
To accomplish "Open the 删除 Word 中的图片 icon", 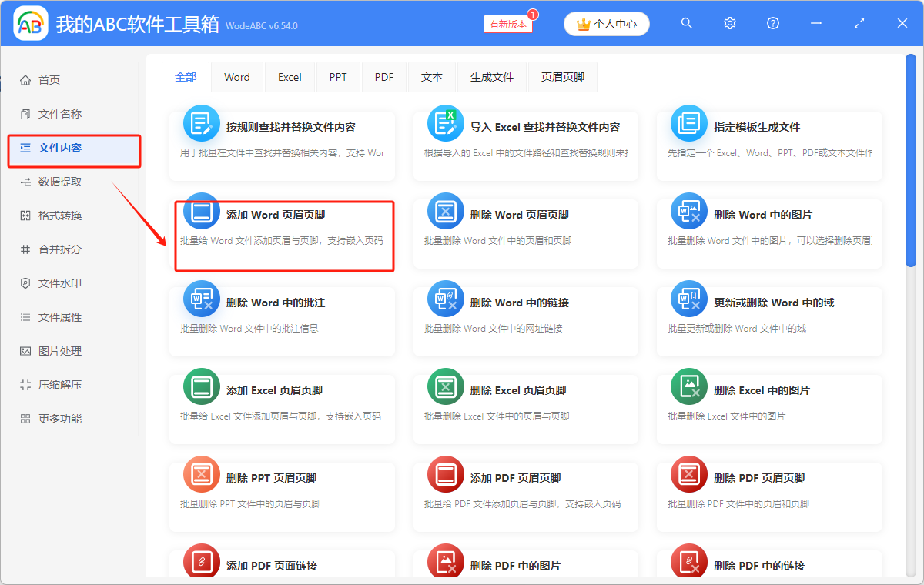I will [689, 212].
